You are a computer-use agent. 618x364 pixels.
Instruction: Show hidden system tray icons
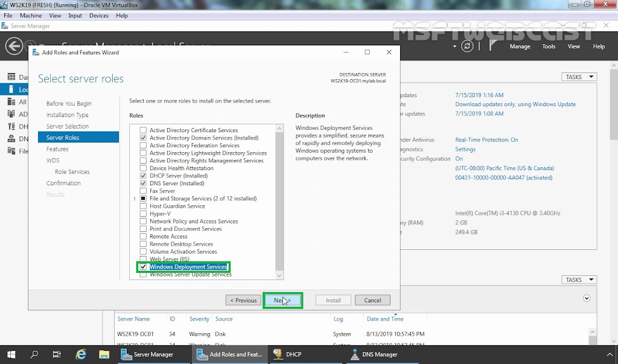(610, 354)
